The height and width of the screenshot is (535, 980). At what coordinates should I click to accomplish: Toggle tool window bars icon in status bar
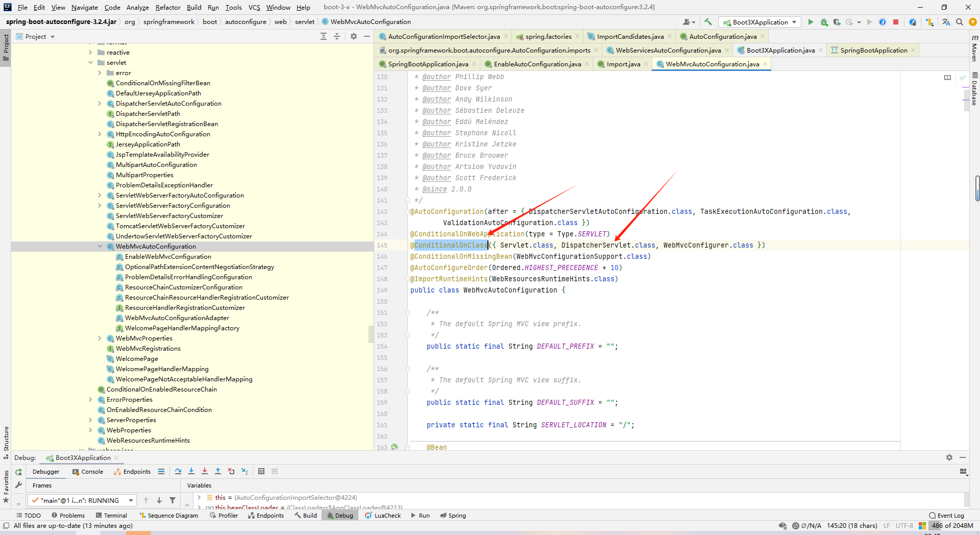pos(6,525)
